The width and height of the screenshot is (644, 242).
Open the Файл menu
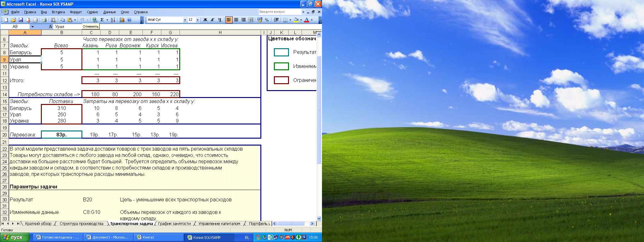(x=15, y=12)
